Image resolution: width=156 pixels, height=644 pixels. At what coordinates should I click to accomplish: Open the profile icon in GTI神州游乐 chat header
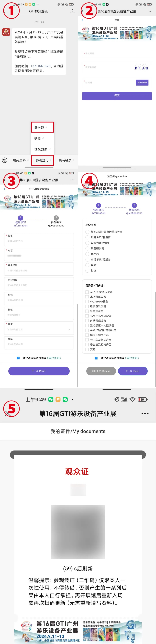click(72, 11)
